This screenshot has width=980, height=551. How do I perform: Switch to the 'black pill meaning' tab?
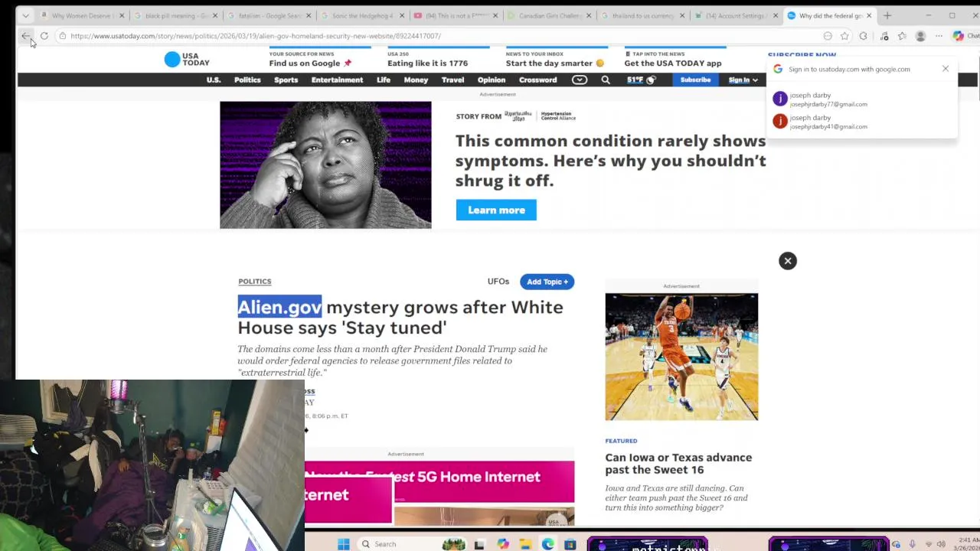point(175,15)
